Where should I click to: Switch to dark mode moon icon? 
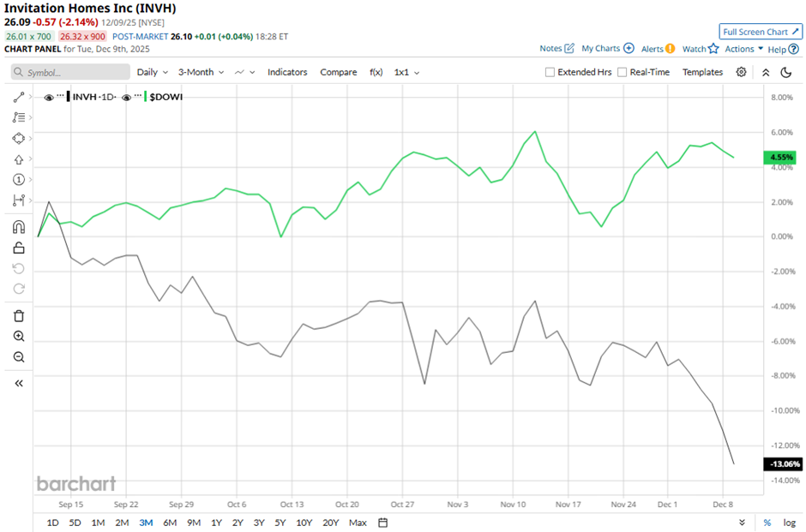click(786, 73)
